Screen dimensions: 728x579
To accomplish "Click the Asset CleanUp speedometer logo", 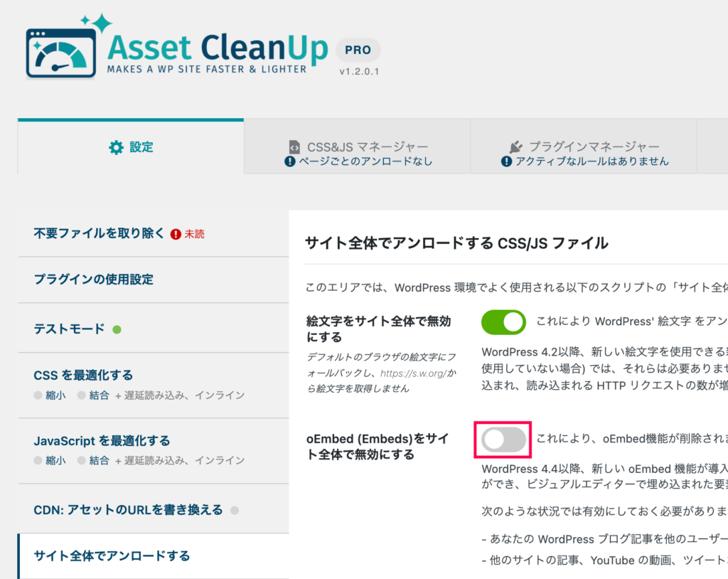I will (x=61, y=53).
